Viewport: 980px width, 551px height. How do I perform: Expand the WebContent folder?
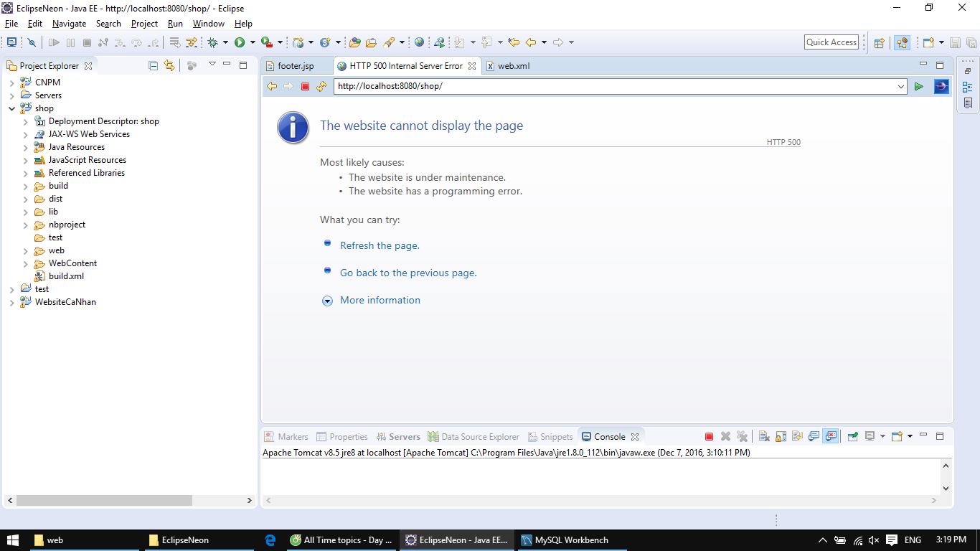[25, 263]
